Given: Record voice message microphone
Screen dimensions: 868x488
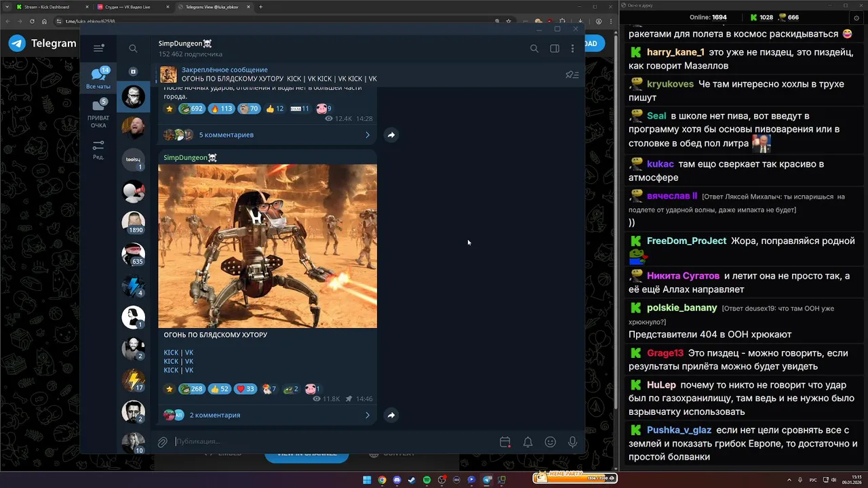Looking at the screenshot, I should click(x=573, y=442).
